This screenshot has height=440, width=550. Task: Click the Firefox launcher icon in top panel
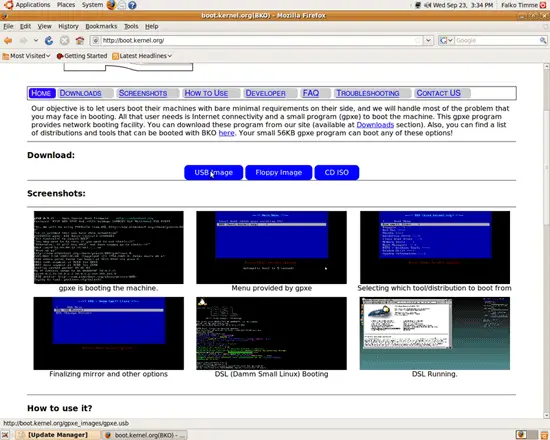tap(111, 5)
